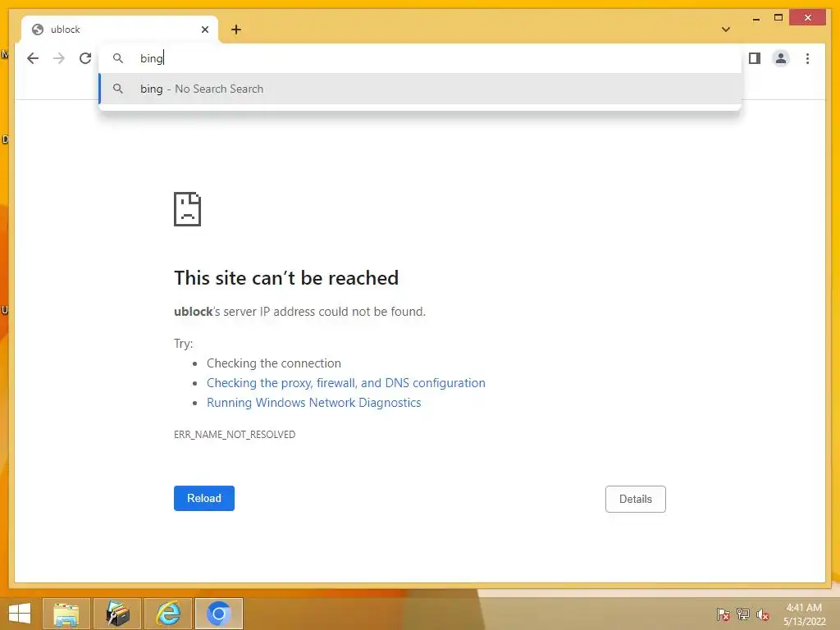The width and height of the screenshot is (840, 630).
Task: Go back using the browser back arrow
Action: pyautogui.click(x=33, y=58)
